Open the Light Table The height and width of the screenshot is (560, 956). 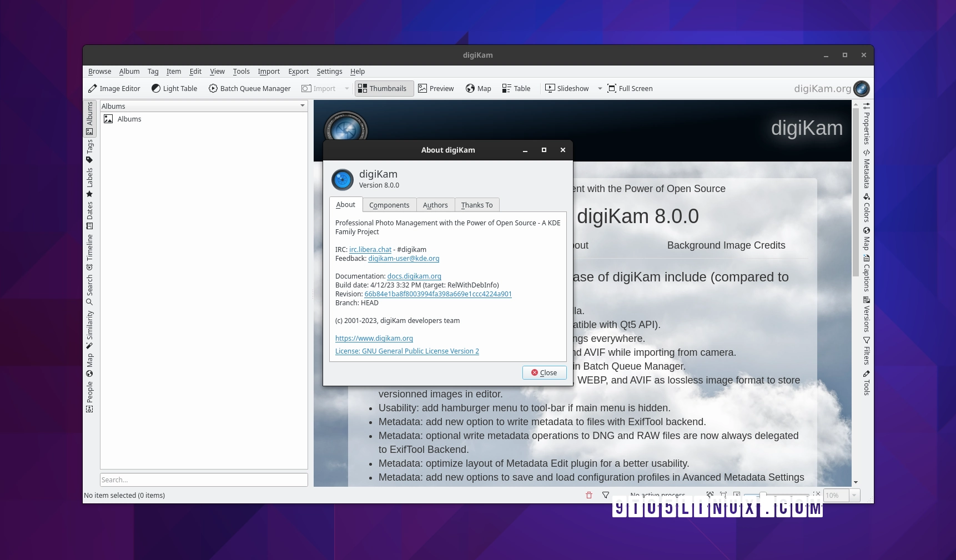pos(174,88)
